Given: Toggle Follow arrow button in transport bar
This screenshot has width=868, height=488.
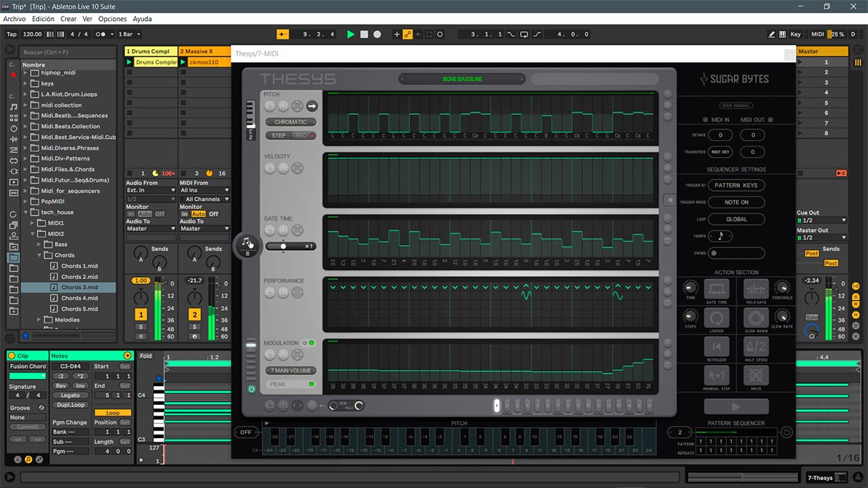Looking at the screenshot, I should click(x=283, y=34).
